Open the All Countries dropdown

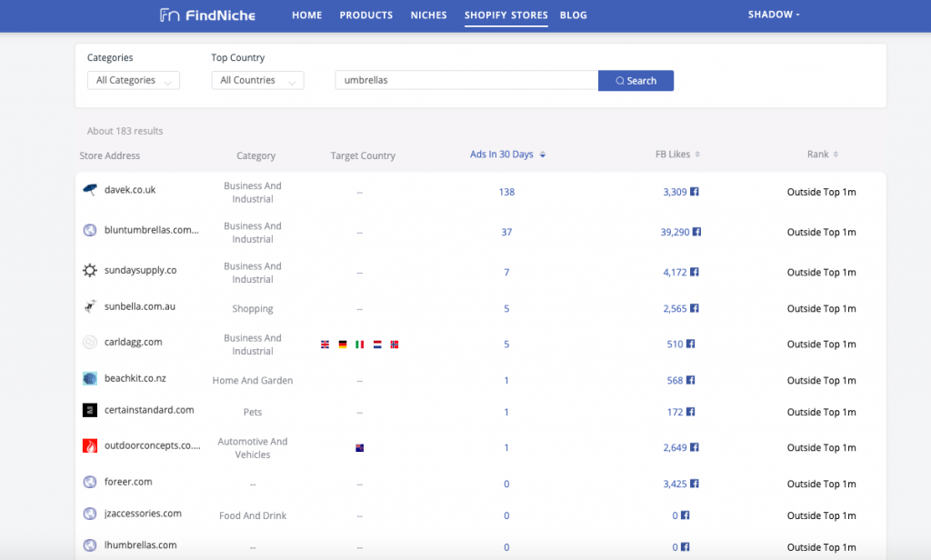tap(257, 80)
